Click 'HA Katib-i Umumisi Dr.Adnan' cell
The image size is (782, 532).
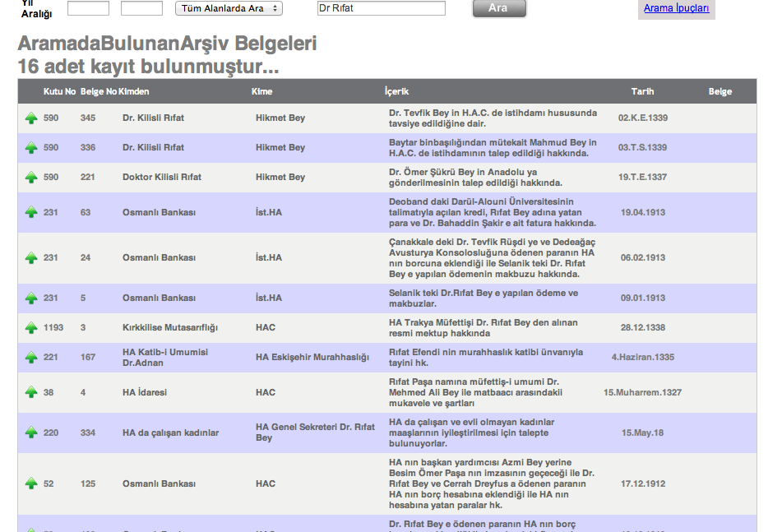pos(165,358)
